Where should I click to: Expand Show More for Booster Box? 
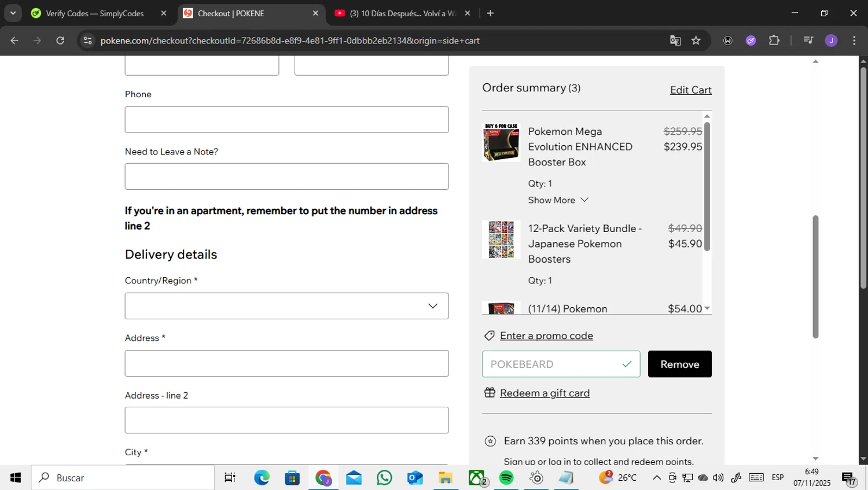[558, 200]
